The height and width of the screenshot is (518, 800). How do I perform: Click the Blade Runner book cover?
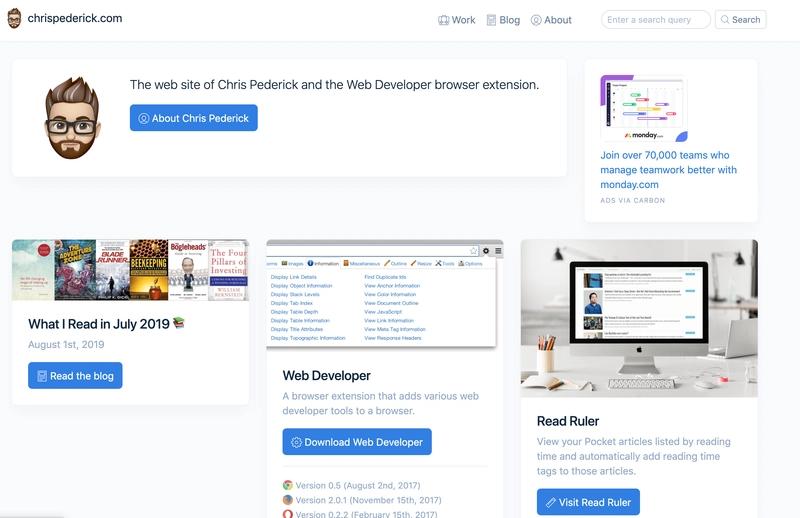click(113, 270)
